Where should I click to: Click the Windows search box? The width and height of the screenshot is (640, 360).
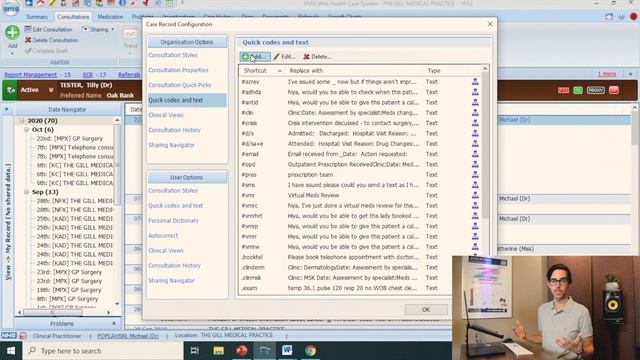[x=103, y=351]
